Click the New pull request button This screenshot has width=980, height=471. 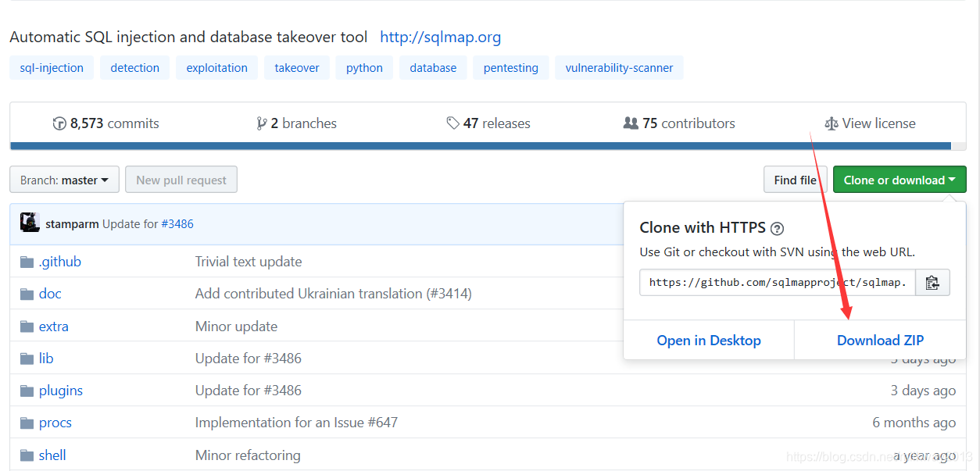(181, 180)
